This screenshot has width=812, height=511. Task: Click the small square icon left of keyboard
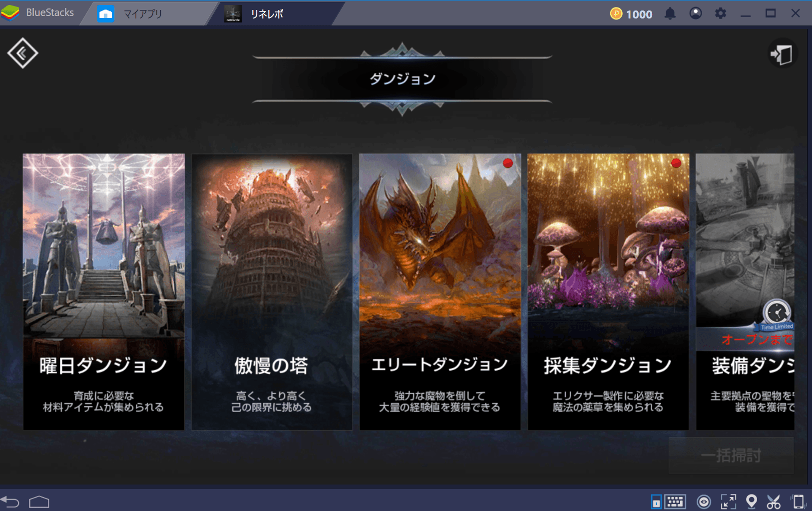point(656,502)
